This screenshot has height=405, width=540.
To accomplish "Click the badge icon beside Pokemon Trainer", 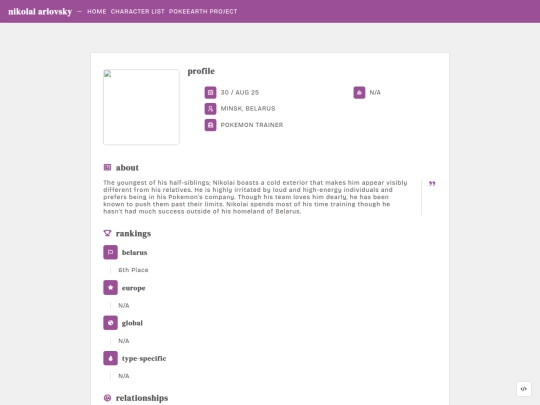I will click(210, 125).
